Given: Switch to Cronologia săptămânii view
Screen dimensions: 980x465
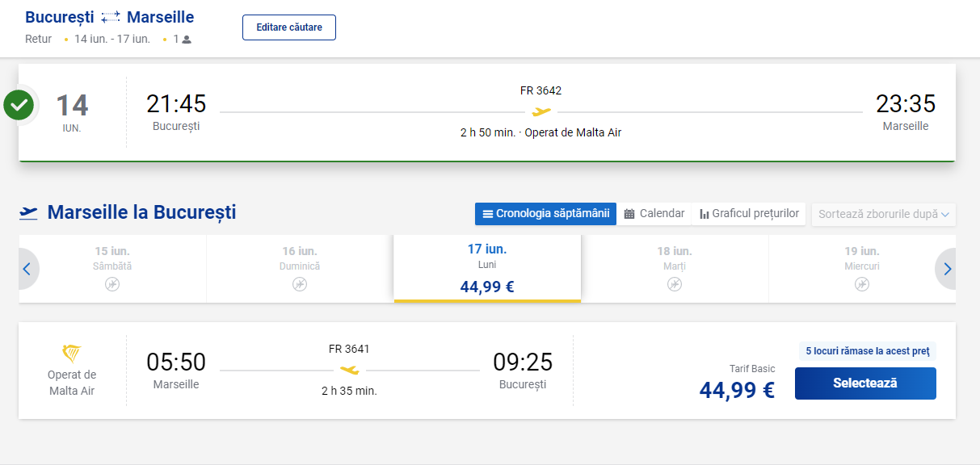Looking at the screenshot, I should coord(545,214).
